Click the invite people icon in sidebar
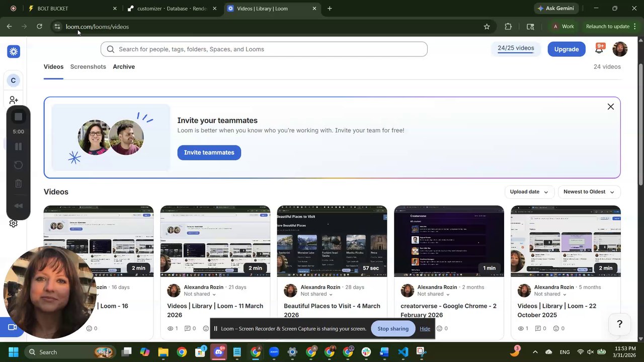 coord(14,101)
